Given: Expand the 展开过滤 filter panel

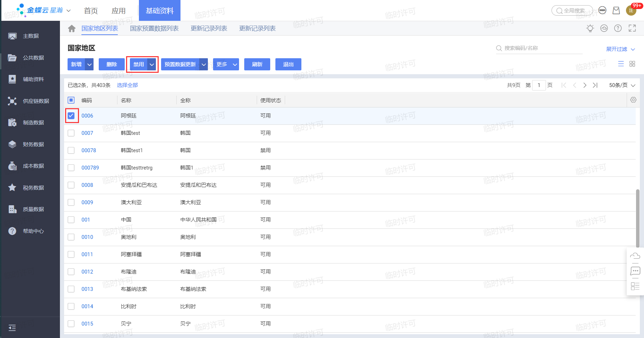Looking at the screenshot, I should tap(620, 49).
